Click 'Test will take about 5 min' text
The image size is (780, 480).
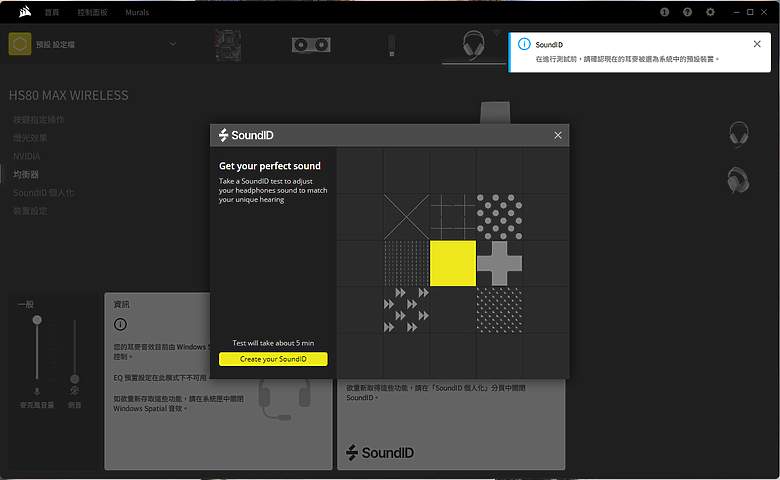click(273, 343)
